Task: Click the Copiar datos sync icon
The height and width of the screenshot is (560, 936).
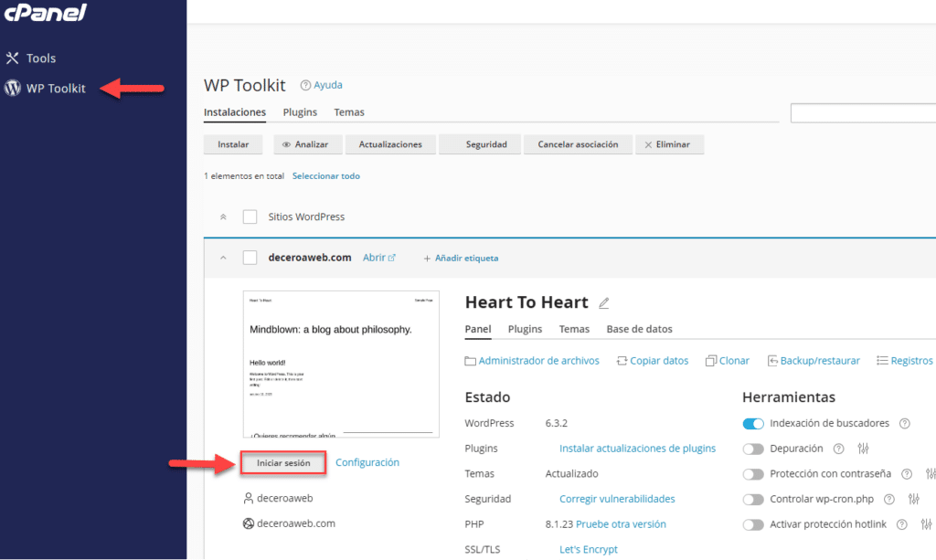Action: 622,361
